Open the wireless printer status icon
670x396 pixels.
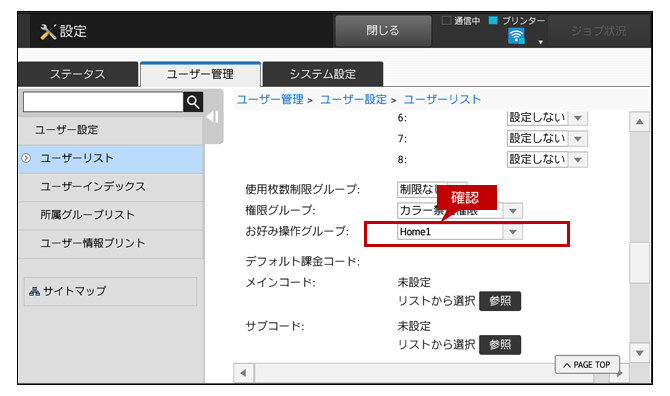coord(516,36)
